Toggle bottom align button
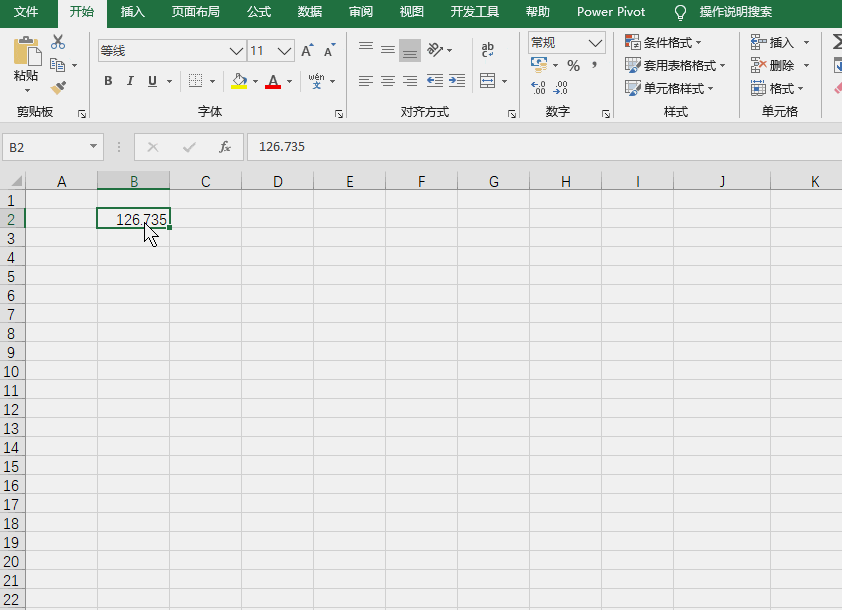 click(410, 50)
